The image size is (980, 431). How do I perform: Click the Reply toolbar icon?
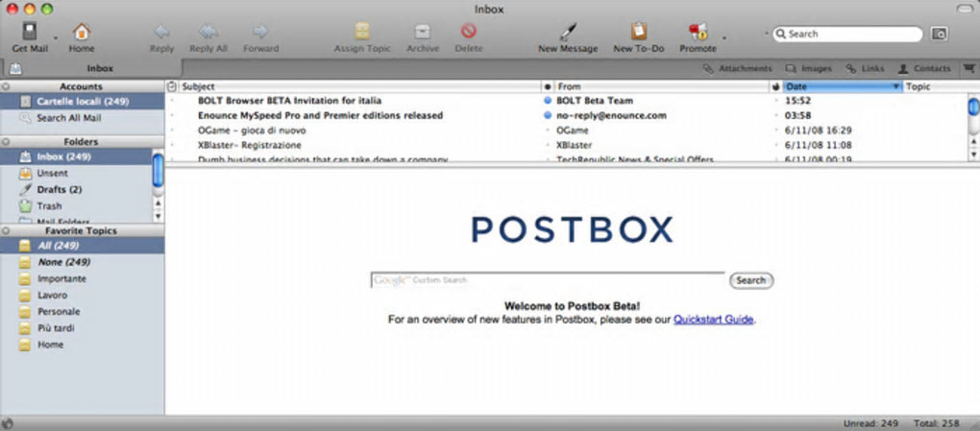coord(161,32)
